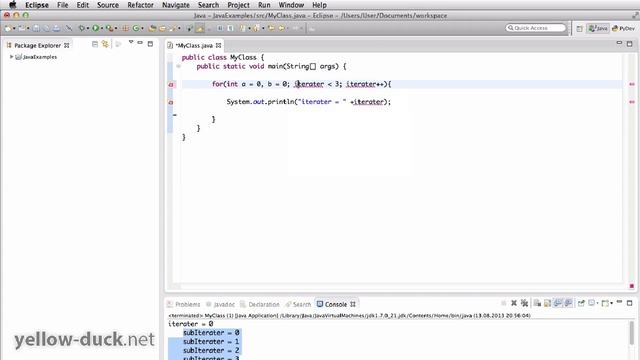Viewport: 640px width, 360px height.
Task: Click the Print toolbar icon
Action: tap(56, 29)
